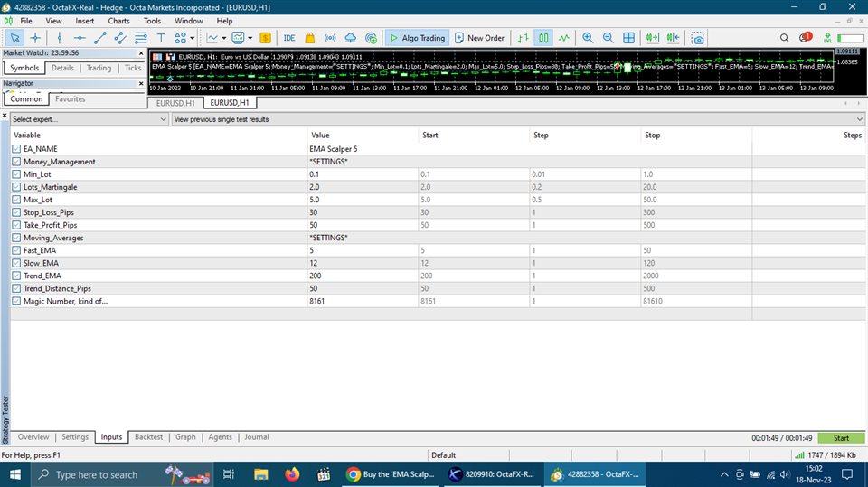This screenshot has width=868, height=487.
Task: Expand the templates dropdown arrow
Action: pyautogui.click(x=250, y=38)
